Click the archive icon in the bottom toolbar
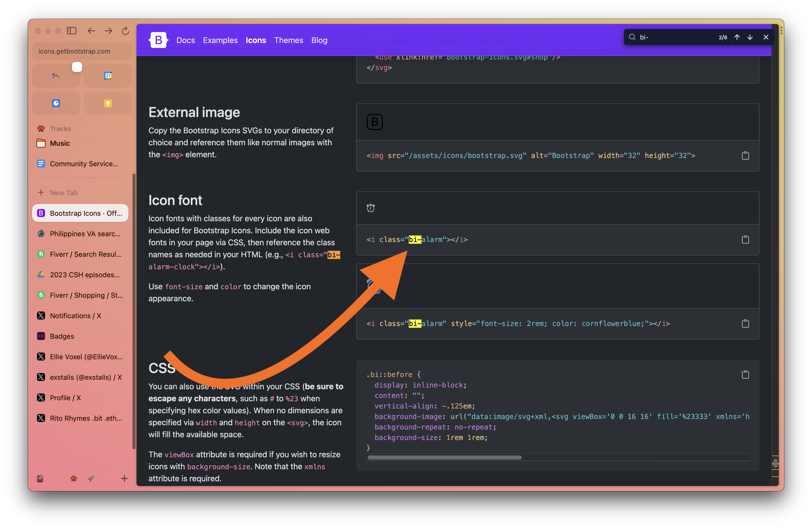The width and height of the screenshot is (812, 528). [x=39, y=478]
